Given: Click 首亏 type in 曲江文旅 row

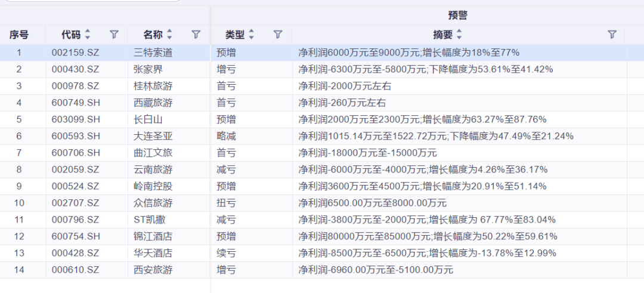Looking at the screenshot, I should click(x=226, y=153).
